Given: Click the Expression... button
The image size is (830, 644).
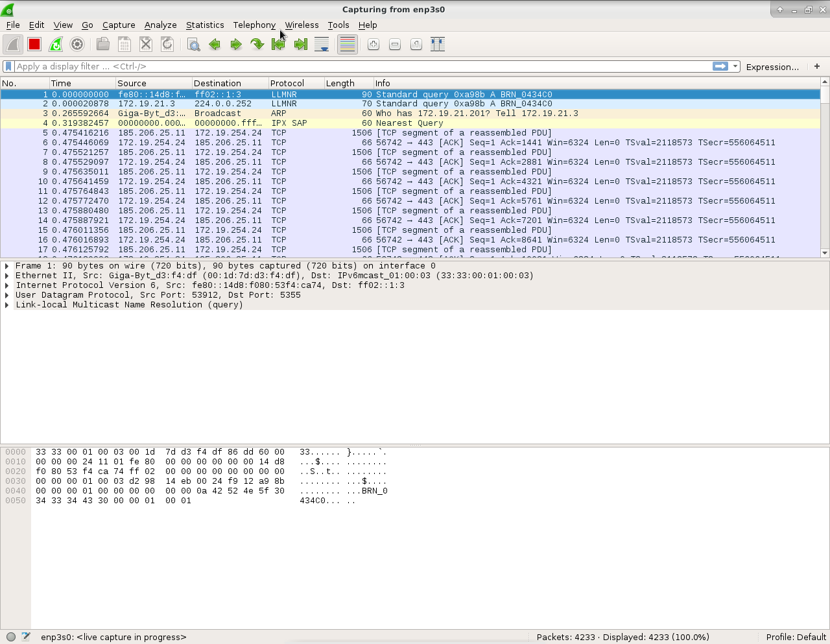Looking at the screenshot, I should [x=772, y=67].
